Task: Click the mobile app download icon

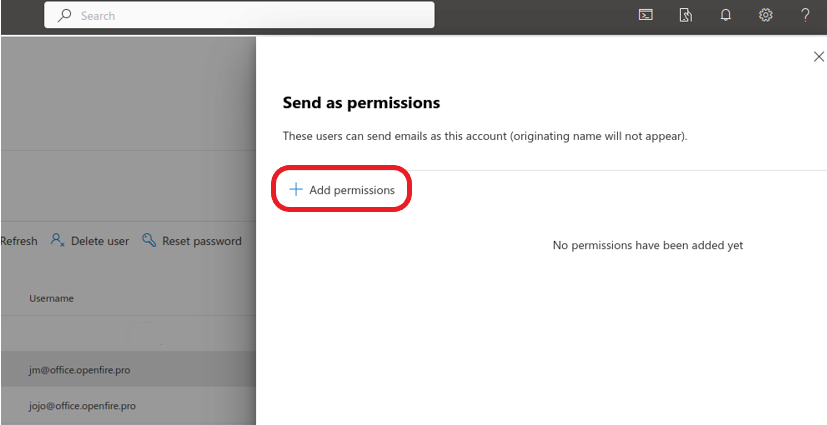Action: pyautogui.click(x=686, y=15)
